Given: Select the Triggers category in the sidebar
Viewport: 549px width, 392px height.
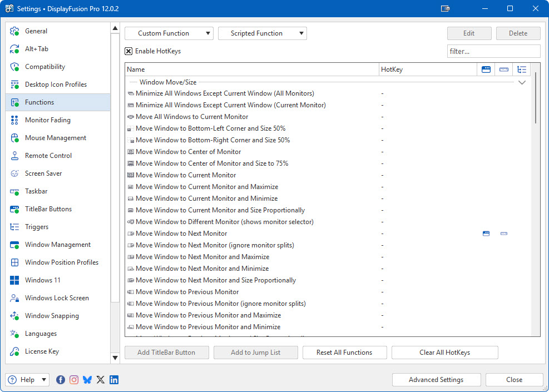Looking at the screenshot, I should (x=37, y=227).
